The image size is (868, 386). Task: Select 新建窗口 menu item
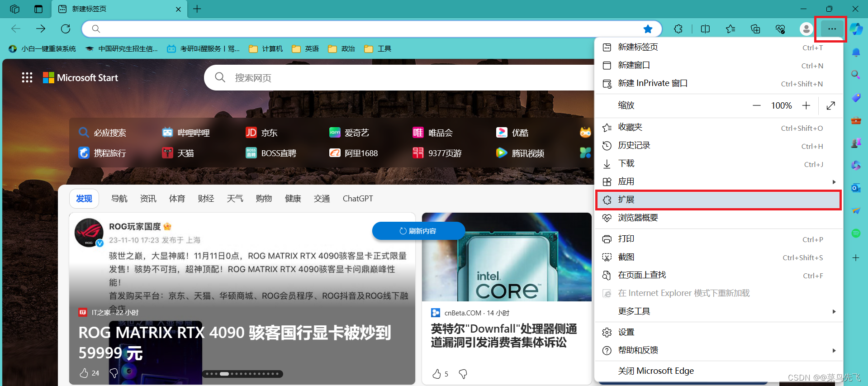pyautogui.click(x=719, y=65)
